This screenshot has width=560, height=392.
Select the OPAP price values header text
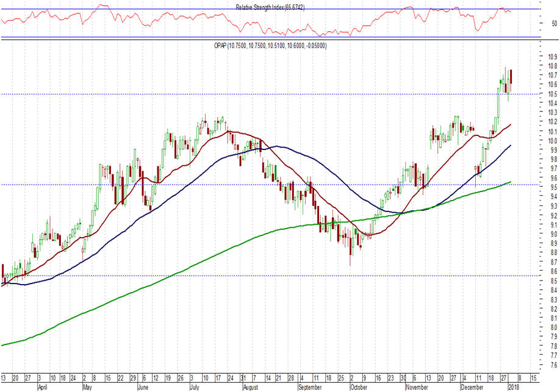coord(270,46)
